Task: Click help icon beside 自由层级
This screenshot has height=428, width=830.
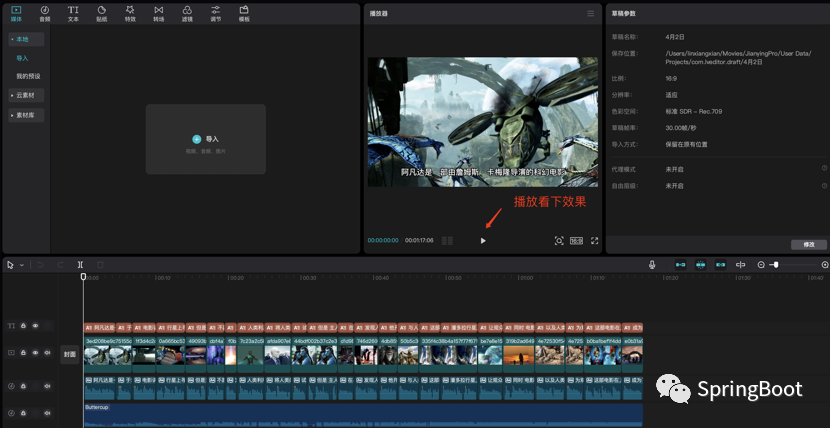Action: click(x=824, y=186)
